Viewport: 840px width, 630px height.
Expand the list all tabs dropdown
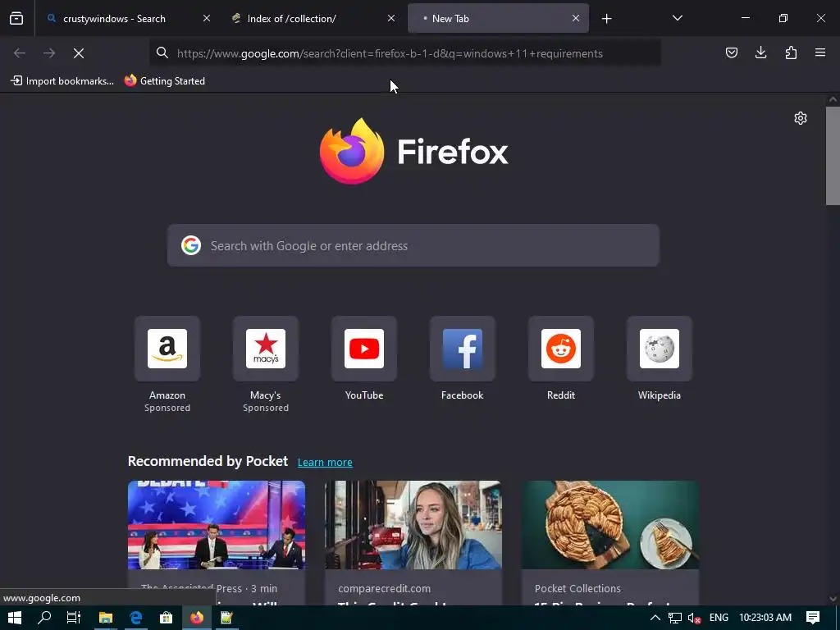click(677, 18)
